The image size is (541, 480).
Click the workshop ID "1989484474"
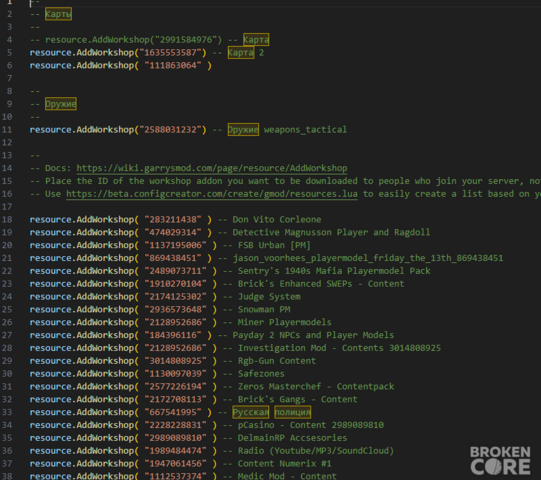tap(175, 451)
